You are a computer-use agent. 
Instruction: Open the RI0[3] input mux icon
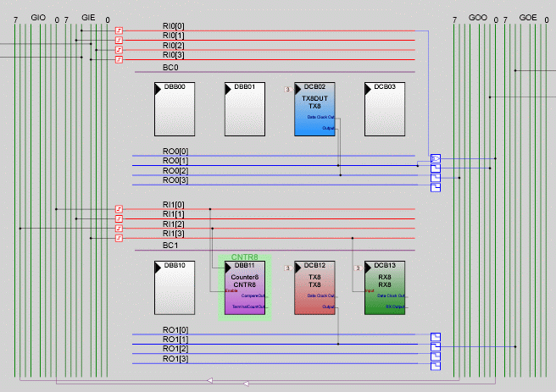click(x=120, y=59)
